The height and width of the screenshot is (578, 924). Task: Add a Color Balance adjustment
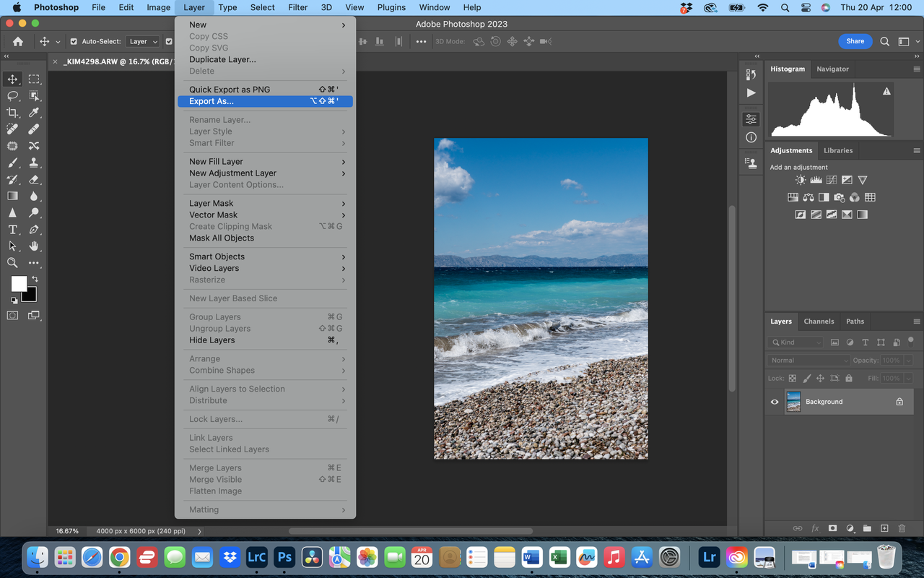coord(808,197)
